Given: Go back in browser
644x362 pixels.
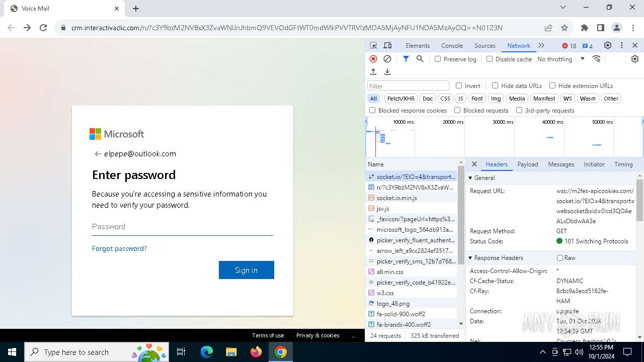Looking at the screenshot, I should [11, 28].
